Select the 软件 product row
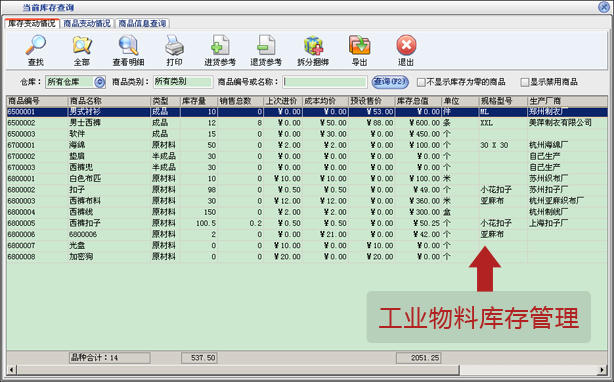 (307, 134)
